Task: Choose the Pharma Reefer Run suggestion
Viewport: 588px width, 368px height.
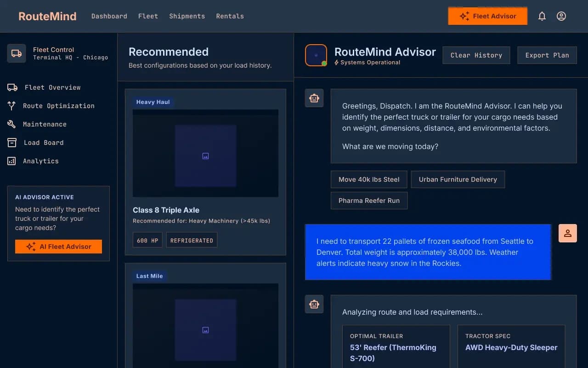Action: click(x=369, y=201)
